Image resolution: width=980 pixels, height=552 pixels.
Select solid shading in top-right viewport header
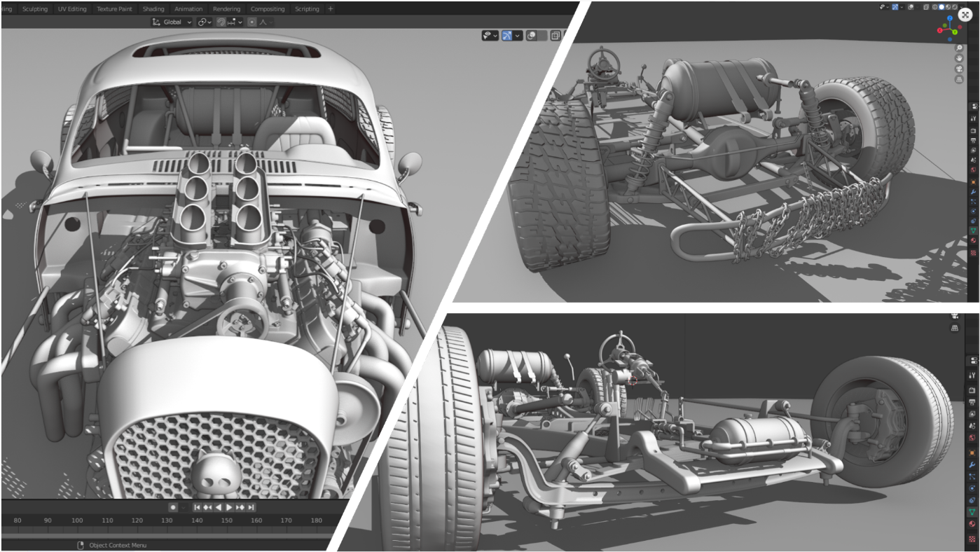[x=941, y=7]
